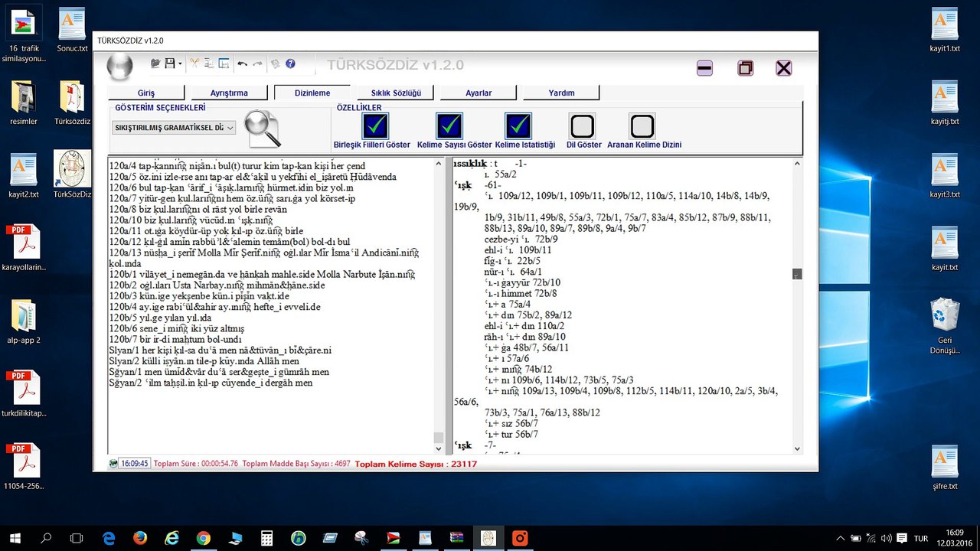Open the Calculator from the taskbar
Screen dimensions: 980x551
pos(266,538)
